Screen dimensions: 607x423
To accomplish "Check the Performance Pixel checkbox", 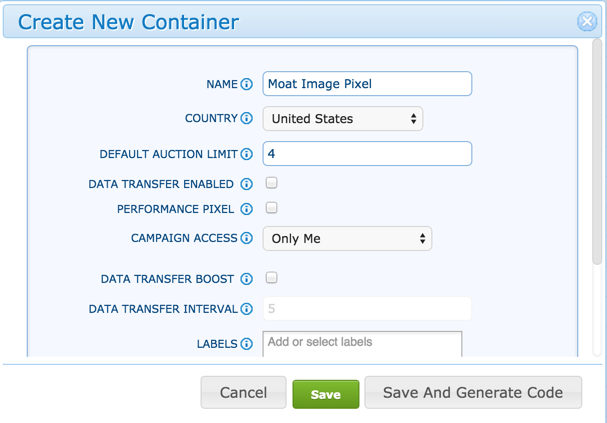I will (x=271, y=209).
